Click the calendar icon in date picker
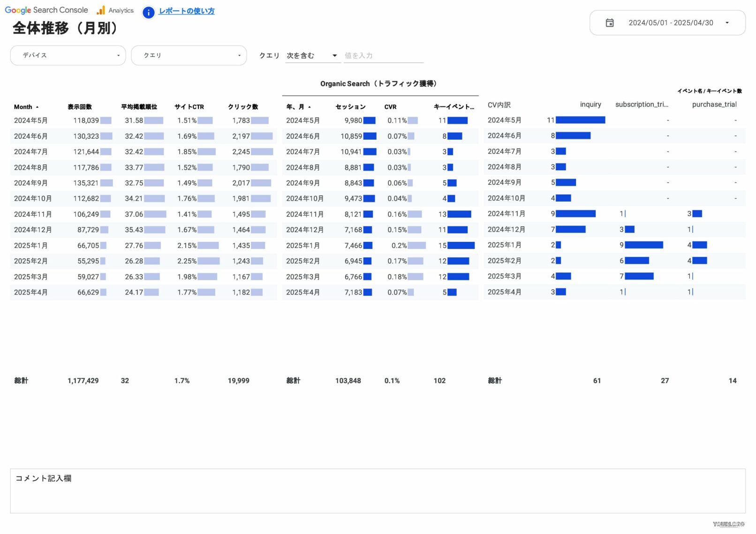Viewport: 756px width, 534px height. (x=609, y=23)
